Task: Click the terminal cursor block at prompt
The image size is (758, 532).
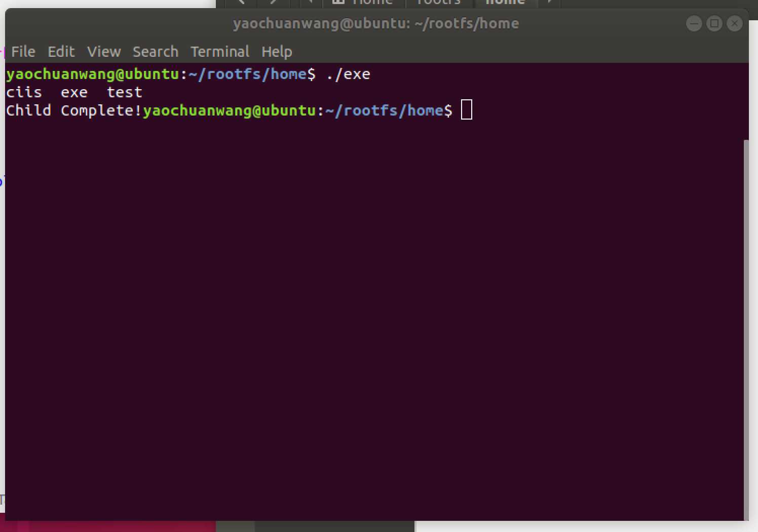Action: point(467,110)
